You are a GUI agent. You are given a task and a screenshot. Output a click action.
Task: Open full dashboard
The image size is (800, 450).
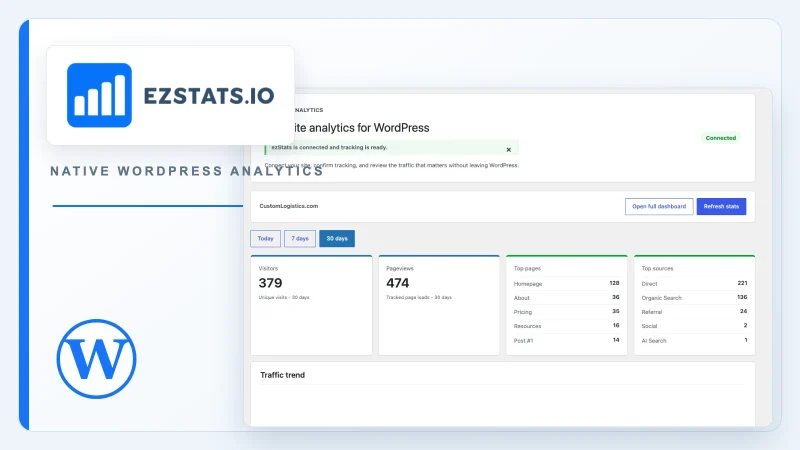pyautogui.click(x=659, y=207)
